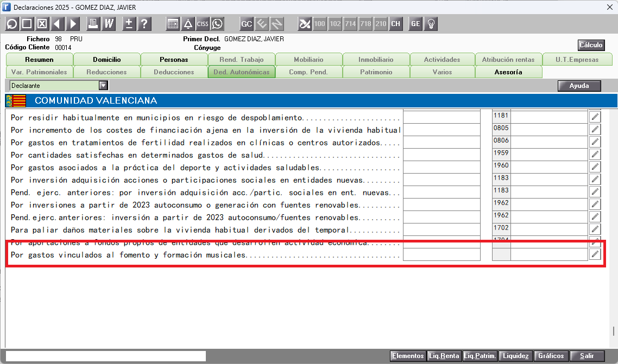Click the W Word export icon
The height and width of the screenshot is (364, 618).
pyautogui.click(x=109, y=24)
